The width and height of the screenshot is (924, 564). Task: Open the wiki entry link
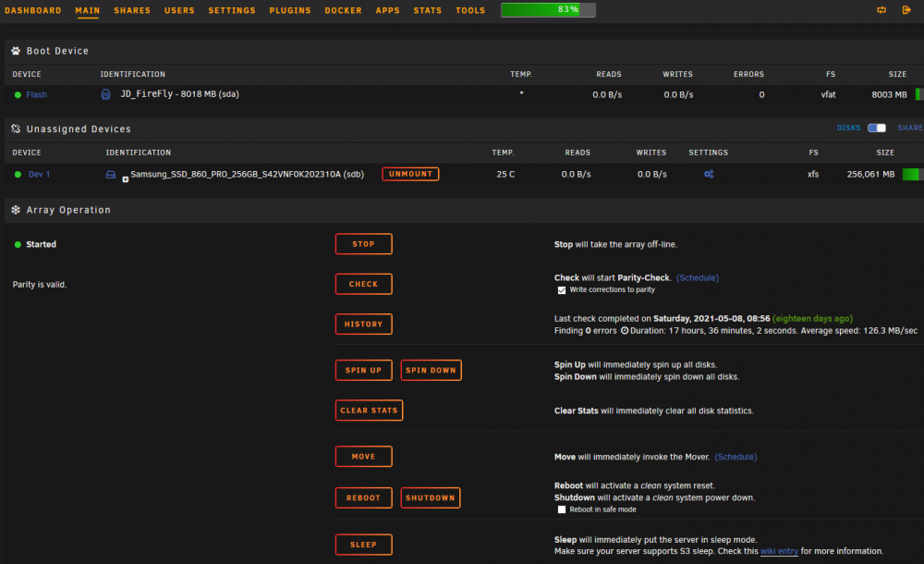pos(779,552)
